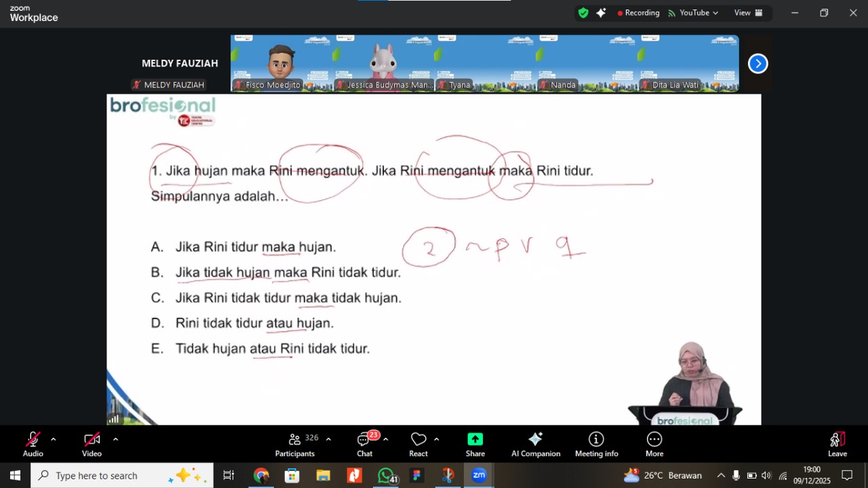This screenshot has height=488, width=868.
Task: Open the View layout menu
Action: pyautogui.click(x=748, y=13)
